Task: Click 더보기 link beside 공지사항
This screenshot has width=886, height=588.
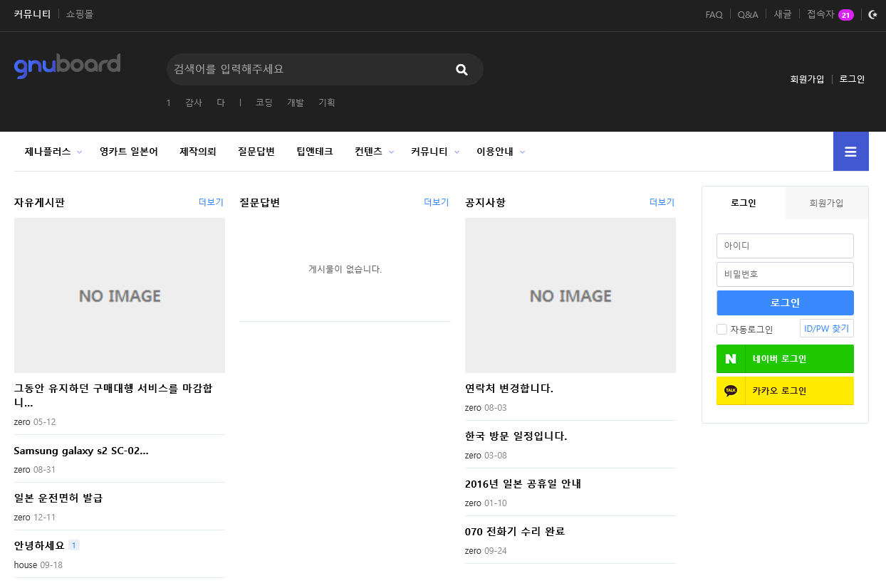Action: (x=662, y=202)
